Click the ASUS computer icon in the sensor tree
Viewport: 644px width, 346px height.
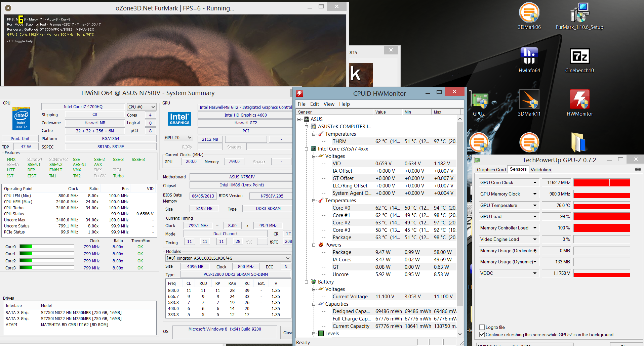pos(306,119)
